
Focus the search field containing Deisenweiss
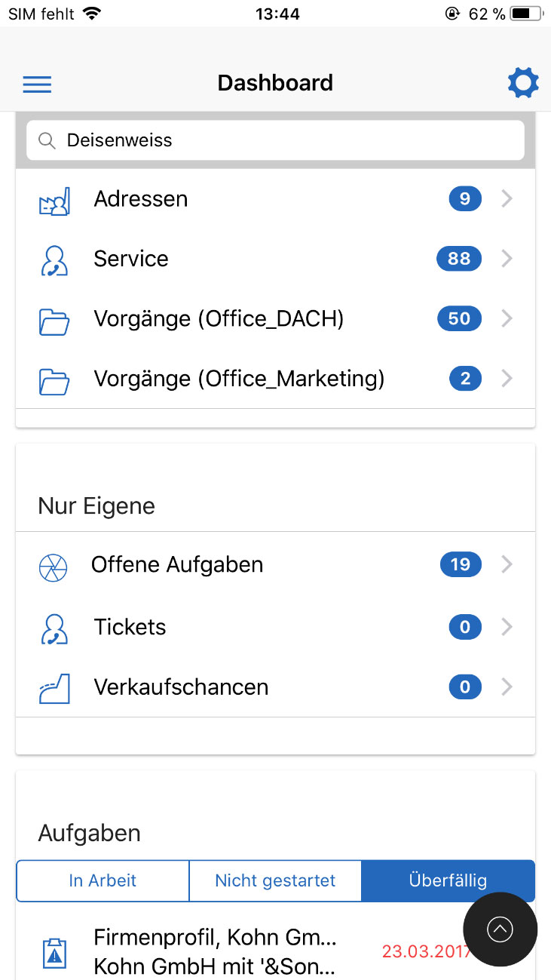tap(286, 140)
